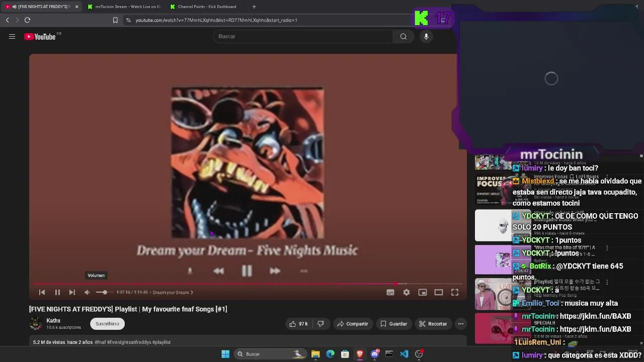The image size is (644, 362).
Task: Click the taskbar Buscar search box
Action: tap(270, 354)
